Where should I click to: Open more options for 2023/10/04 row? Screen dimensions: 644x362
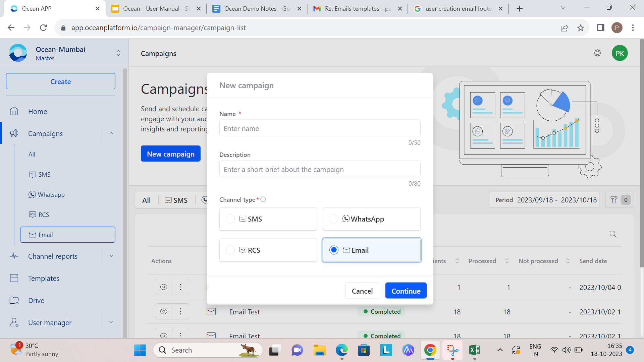click(180, 287)
